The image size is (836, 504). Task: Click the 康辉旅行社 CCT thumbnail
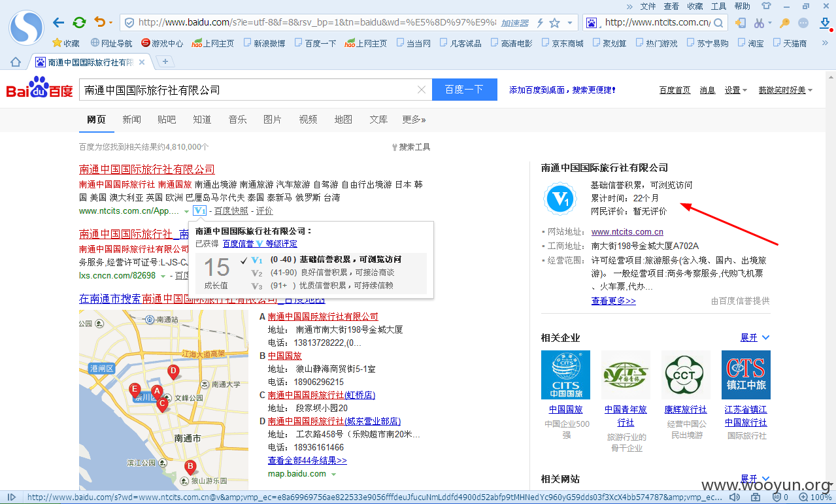click(x=686, y=375)
